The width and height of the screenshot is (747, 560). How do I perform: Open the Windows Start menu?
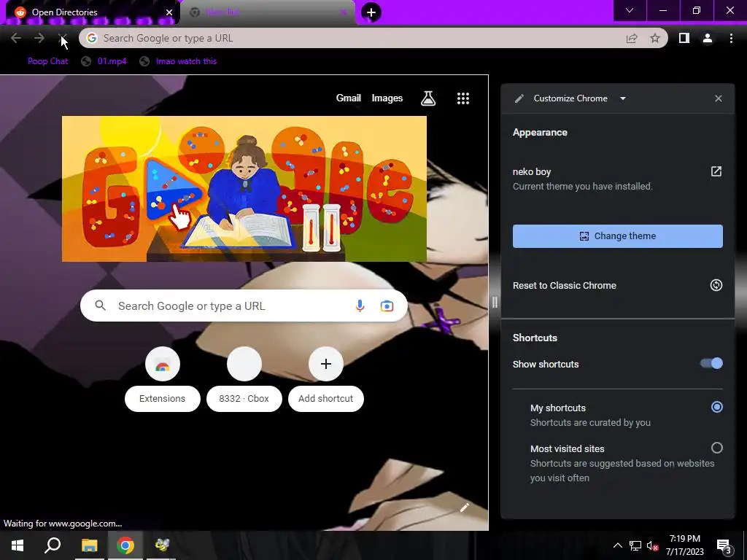(18, 545)
